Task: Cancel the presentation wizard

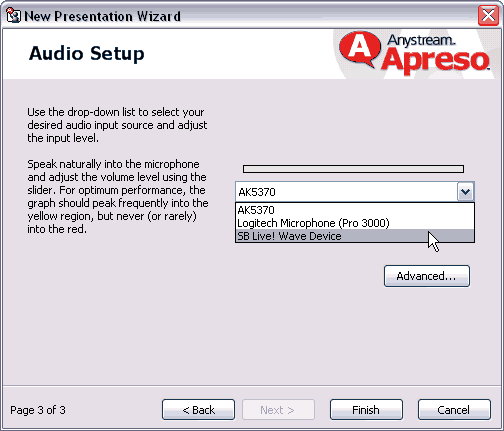Action: click(454, 410)
